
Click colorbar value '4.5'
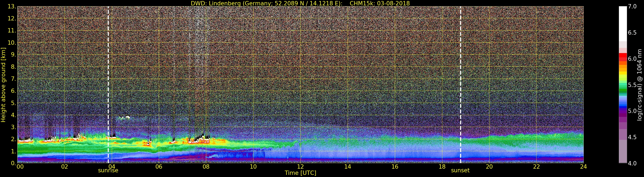pos(632,137)
